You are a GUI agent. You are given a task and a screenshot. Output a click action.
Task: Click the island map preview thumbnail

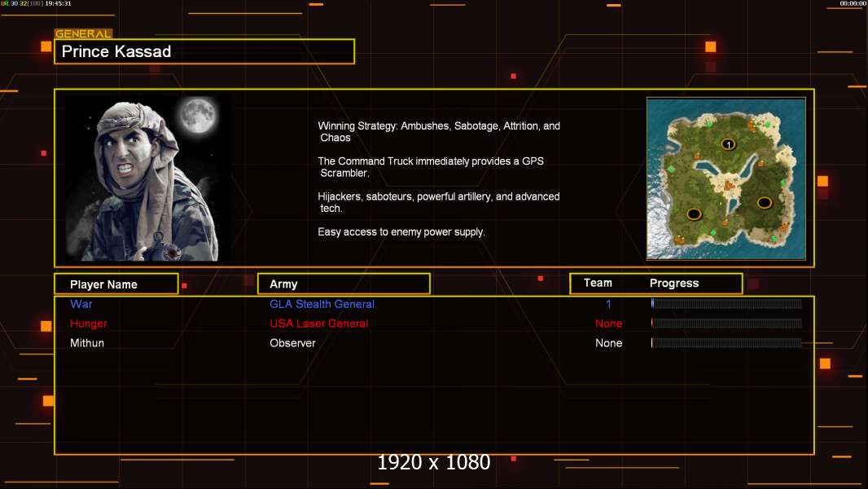coord(726,178)
